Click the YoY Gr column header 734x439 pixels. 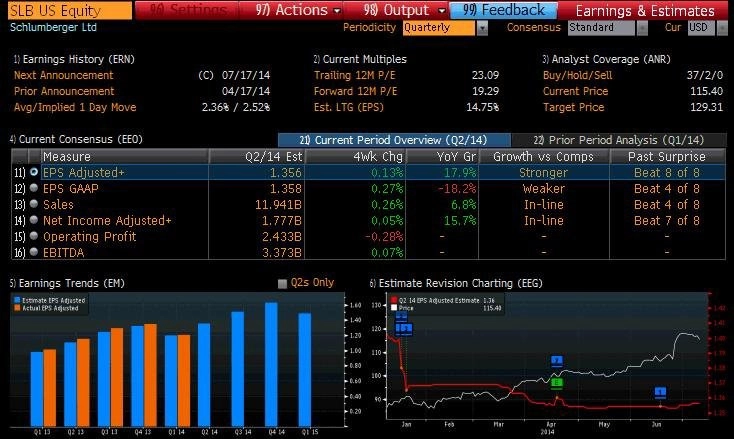[x=442, y=156]
